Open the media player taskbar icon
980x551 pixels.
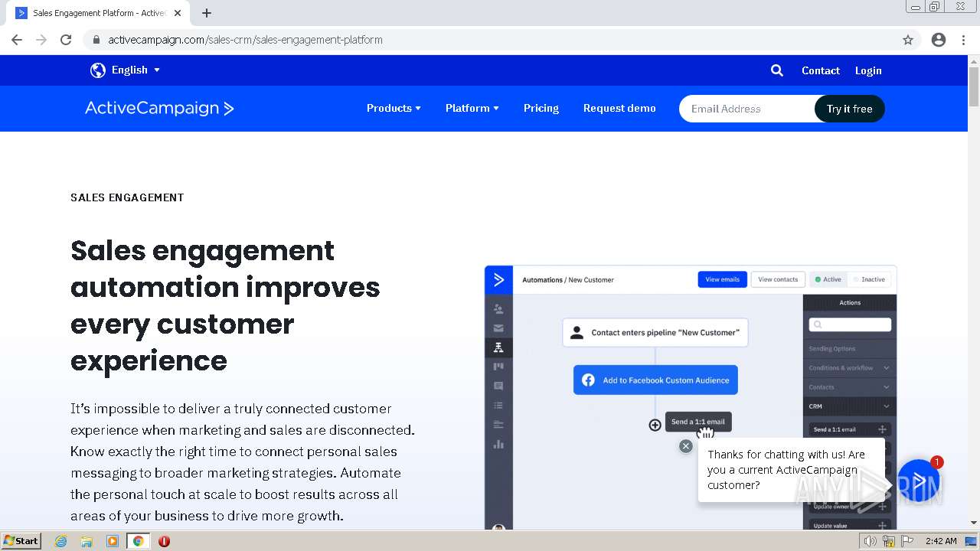113,541
